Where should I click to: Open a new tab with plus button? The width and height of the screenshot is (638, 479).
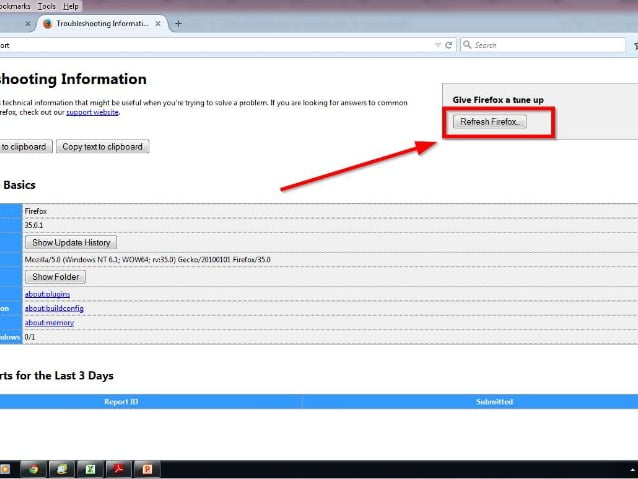pyautogui.click(x=178, y=24)
